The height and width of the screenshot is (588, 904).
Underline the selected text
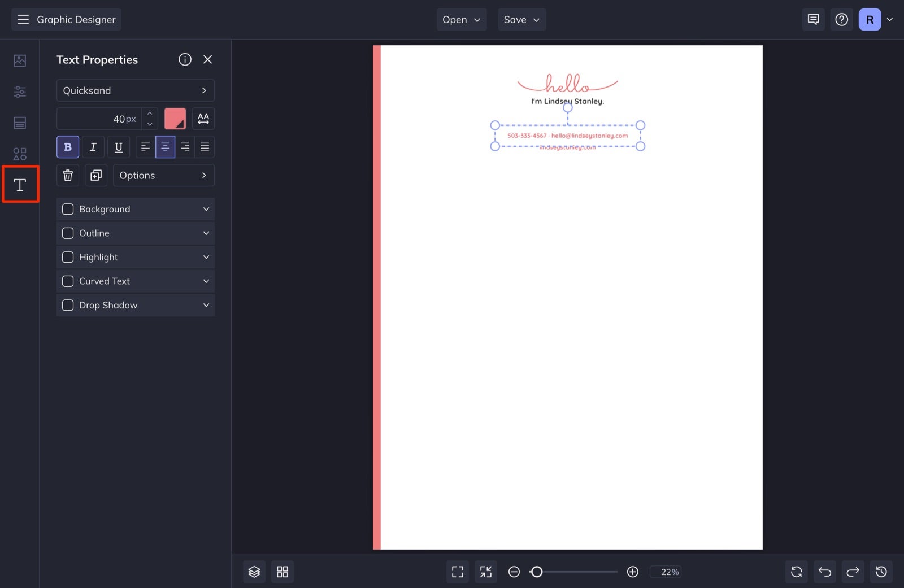click(118, 146)
